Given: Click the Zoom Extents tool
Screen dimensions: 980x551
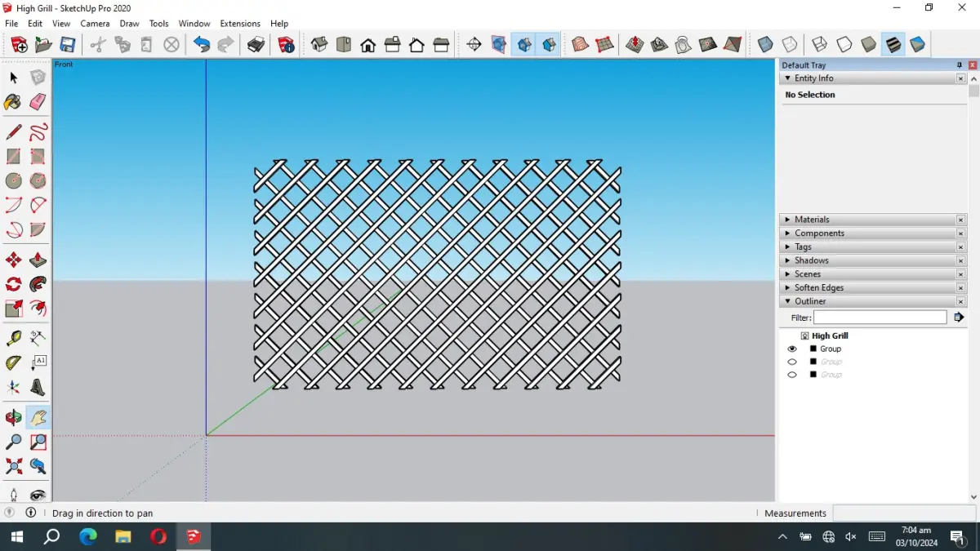Looking at the screenshot, I should (13, 466).
